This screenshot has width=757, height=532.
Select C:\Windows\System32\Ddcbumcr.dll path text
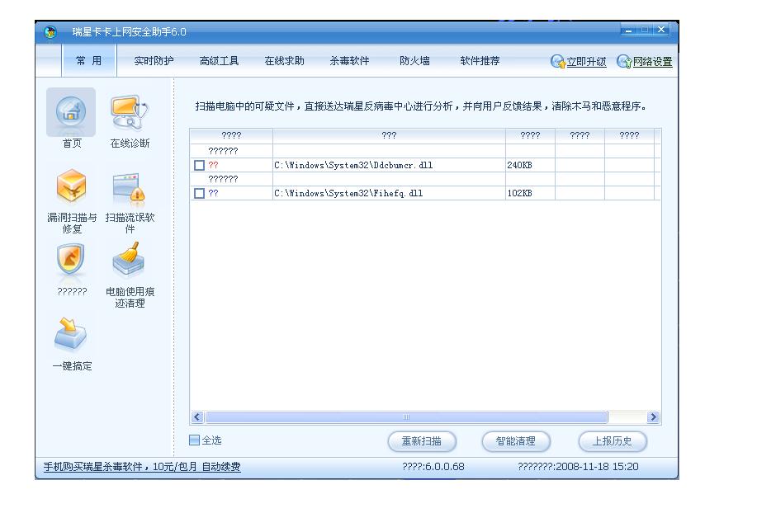(353, 166)
